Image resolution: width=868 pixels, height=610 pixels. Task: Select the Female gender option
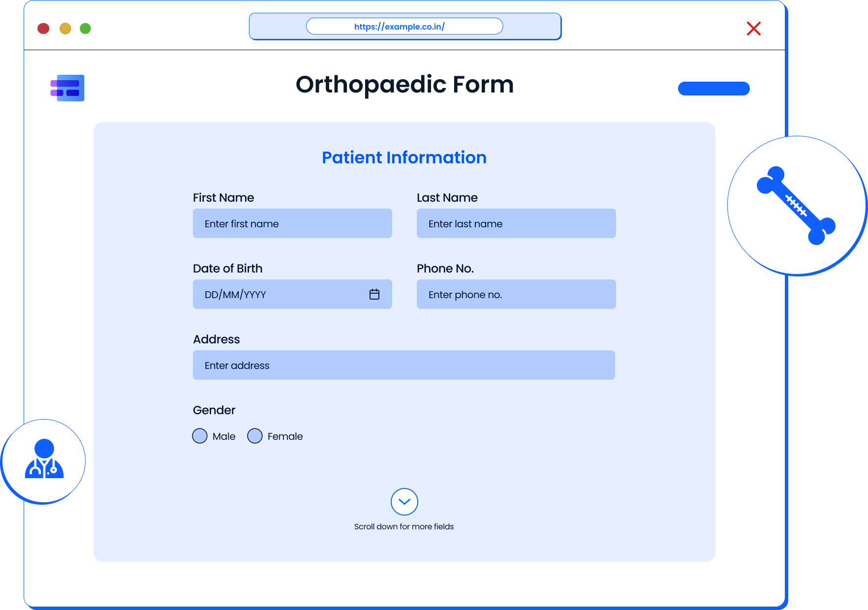pyautogui.click(x=255, y=436)
